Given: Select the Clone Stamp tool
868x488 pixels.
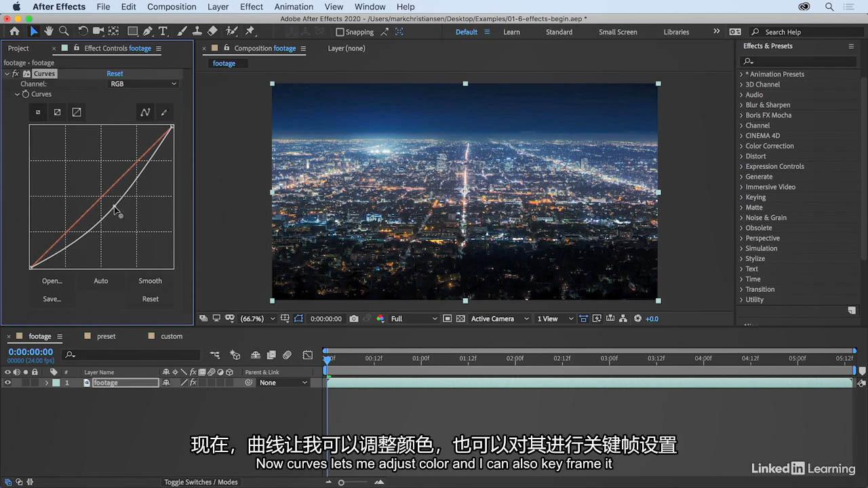Looking at the screenshot, I should (x=197, y=31).
